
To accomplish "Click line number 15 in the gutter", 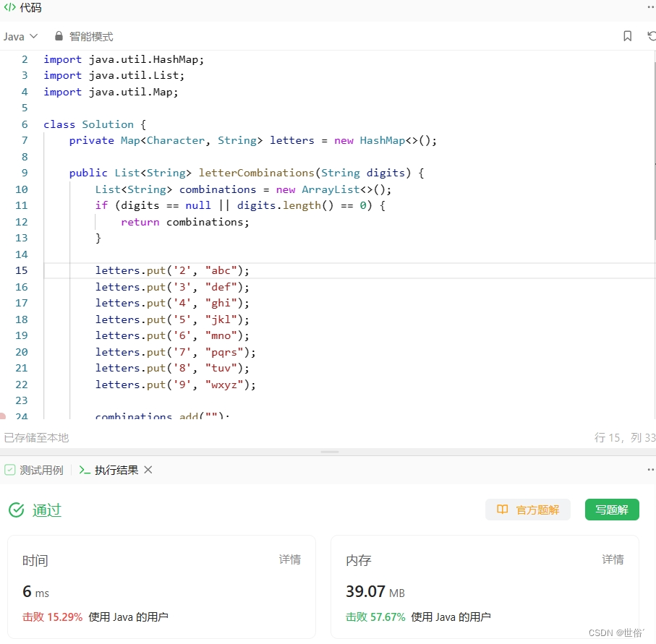I will coord(22,270).
